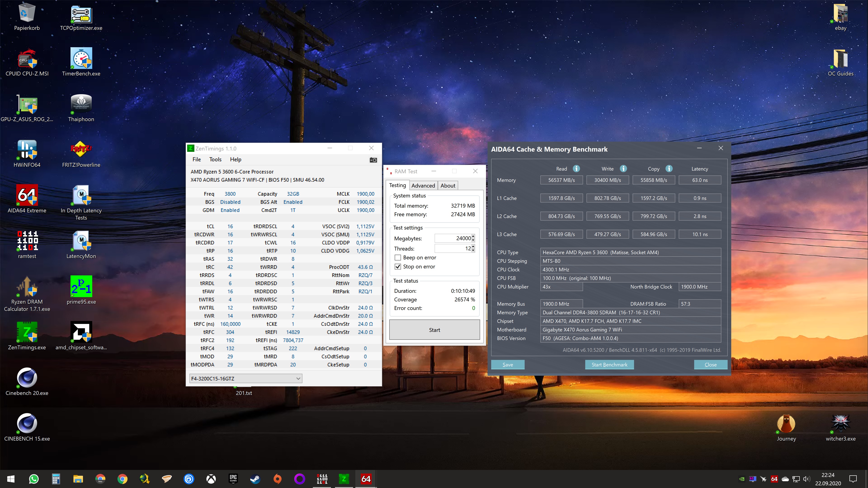Launch Ryzen DRAM Calculator desktop icon
868x488 pixels.
pyautogui.click(x=27, y=294)
